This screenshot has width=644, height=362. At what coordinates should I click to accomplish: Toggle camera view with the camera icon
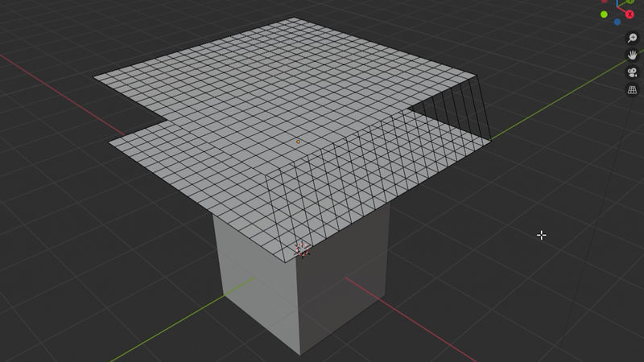(x=632, y=72)
